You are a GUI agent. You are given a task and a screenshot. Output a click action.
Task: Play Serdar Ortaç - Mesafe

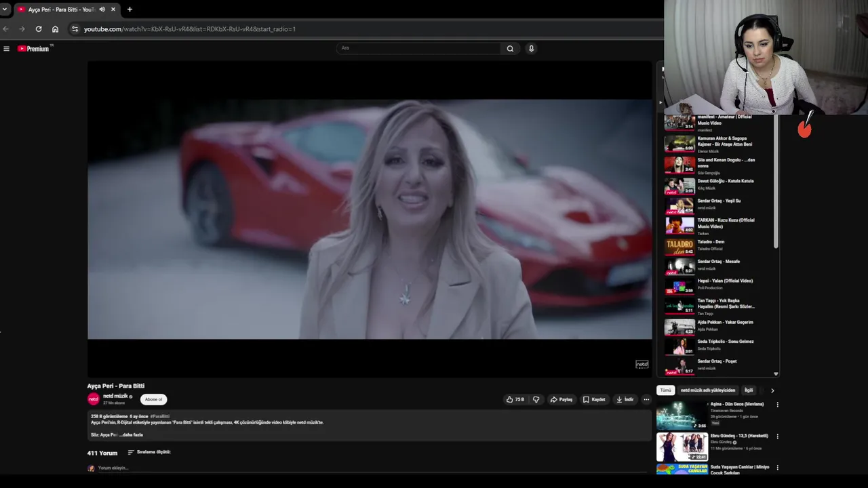[719, 265]
